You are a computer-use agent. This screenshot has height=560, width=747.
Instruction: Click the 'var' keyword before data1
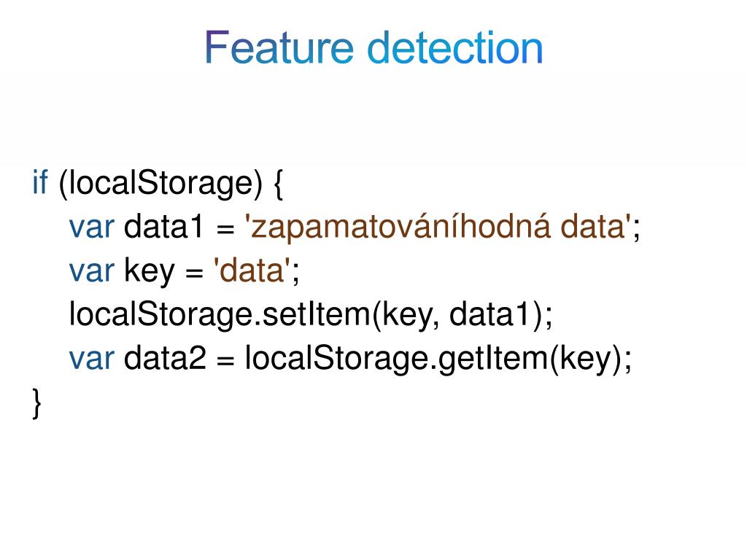[92, 227]
